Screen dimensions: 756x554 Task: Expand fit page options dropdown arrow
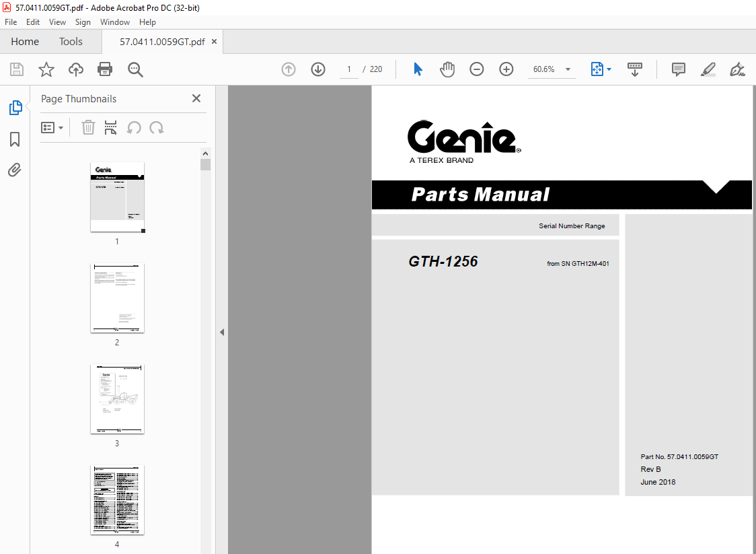[x=609, y=69]
